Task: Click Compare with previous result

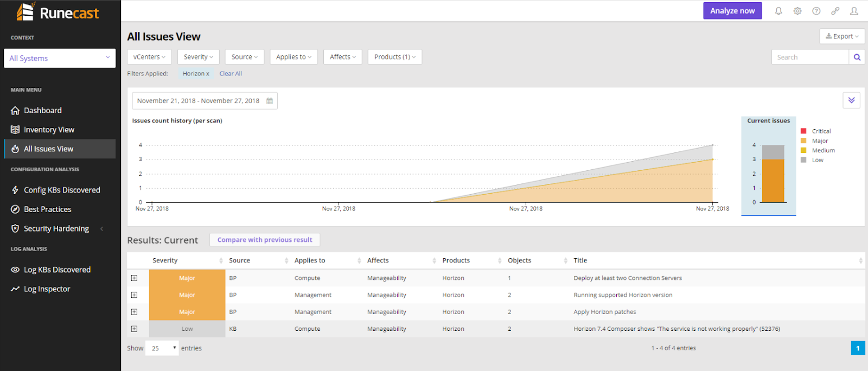Action: (265, 240)
